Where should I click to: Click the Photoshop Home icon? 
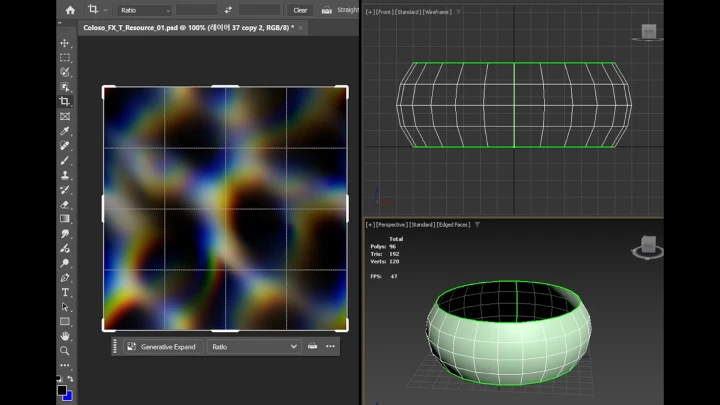70,10
